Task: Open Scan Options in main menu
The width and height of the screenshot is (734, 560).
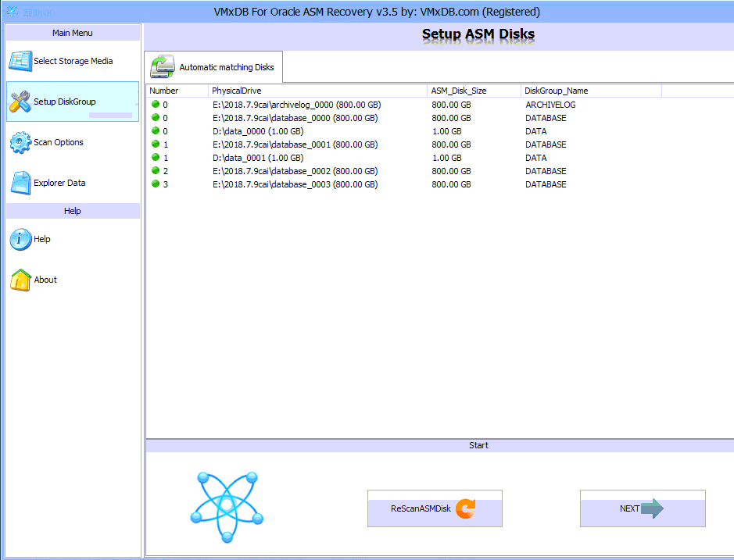Action: pyautogui.click(x=73, y=142)
